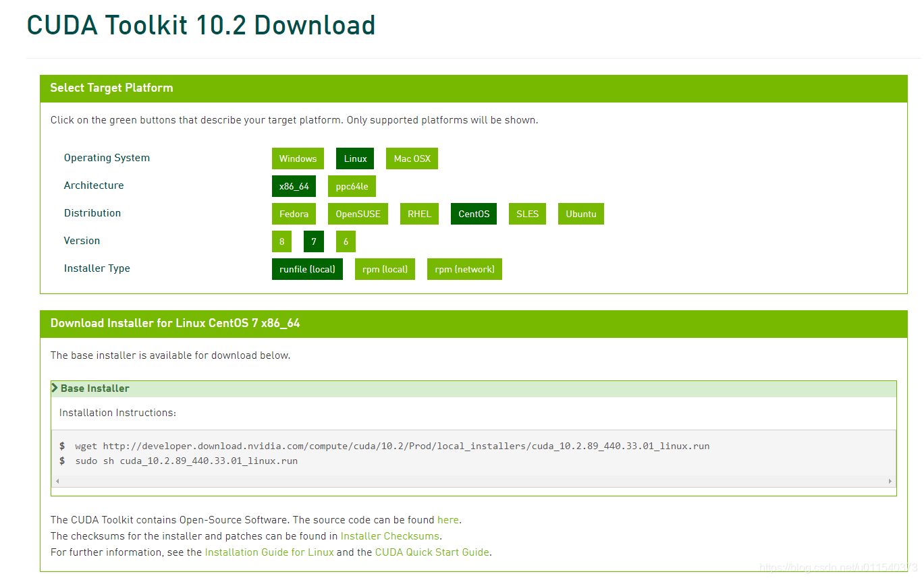Open the Installer Checksums link

point(390,536)
